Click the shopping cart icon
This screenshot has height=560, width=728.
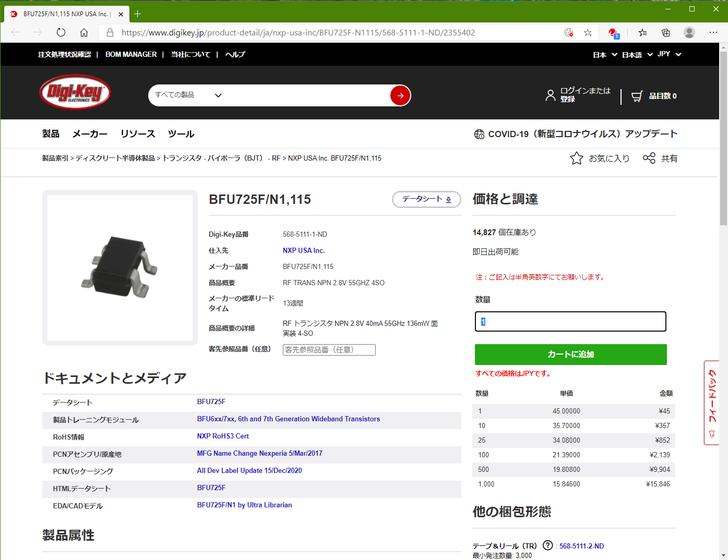pos(637,96)
